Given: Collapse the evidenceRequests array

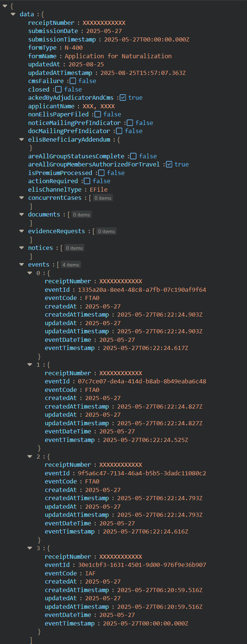Looking at the screenshot, I should tap(21, 231).
